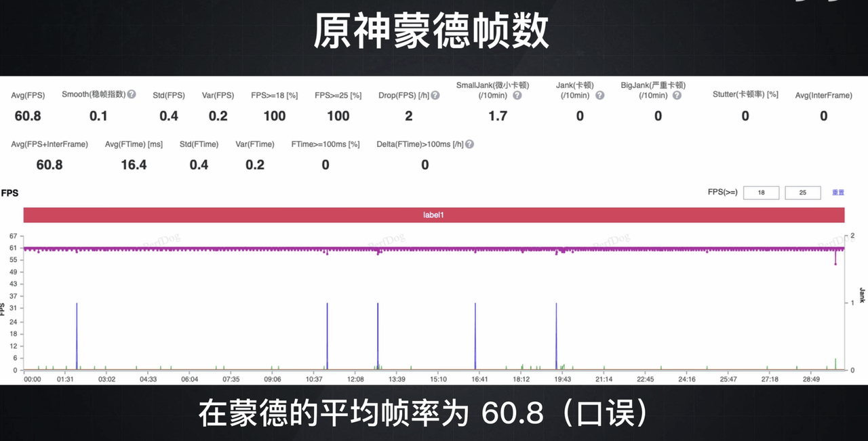Click the FPS>=25 [%] label
Image resolution: width=868 pixels, height=441 pixels.
(x=338, y=96)
